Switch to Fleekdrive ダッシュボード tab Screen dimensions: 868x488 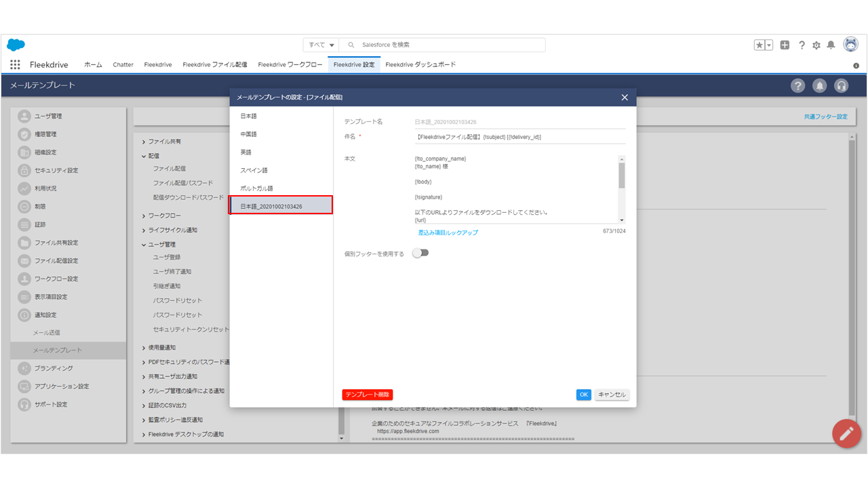tap(420, 65)
